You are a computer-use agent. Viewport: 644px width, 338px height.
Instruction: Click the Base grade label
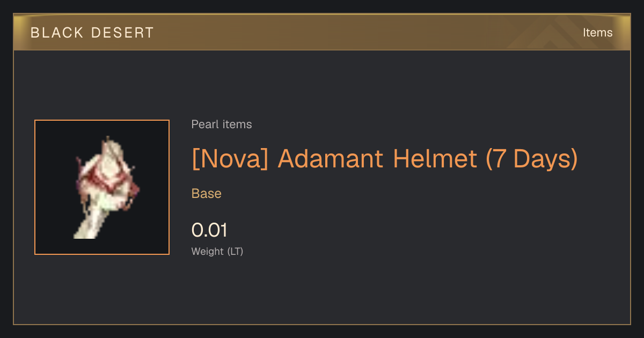[x=207, y=194]
